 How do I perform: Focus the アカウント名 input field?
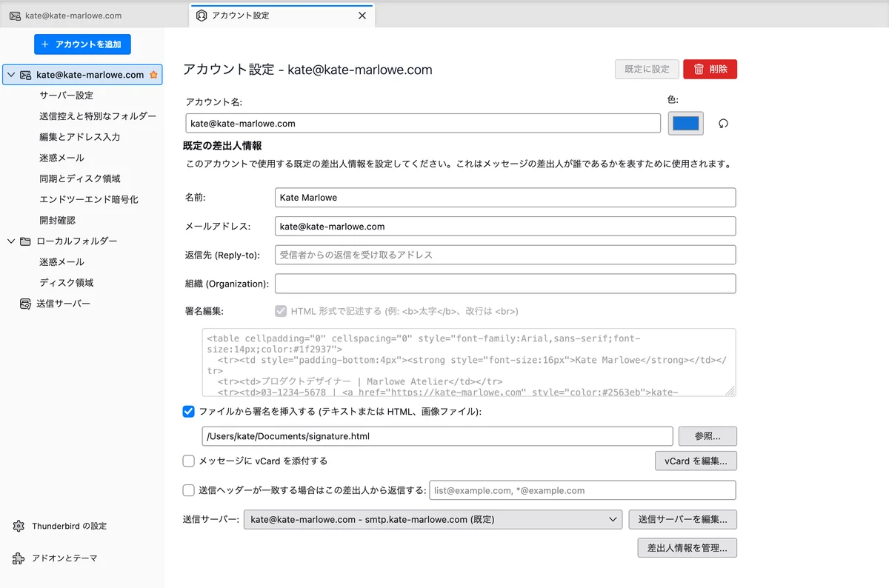click(423, 124)
